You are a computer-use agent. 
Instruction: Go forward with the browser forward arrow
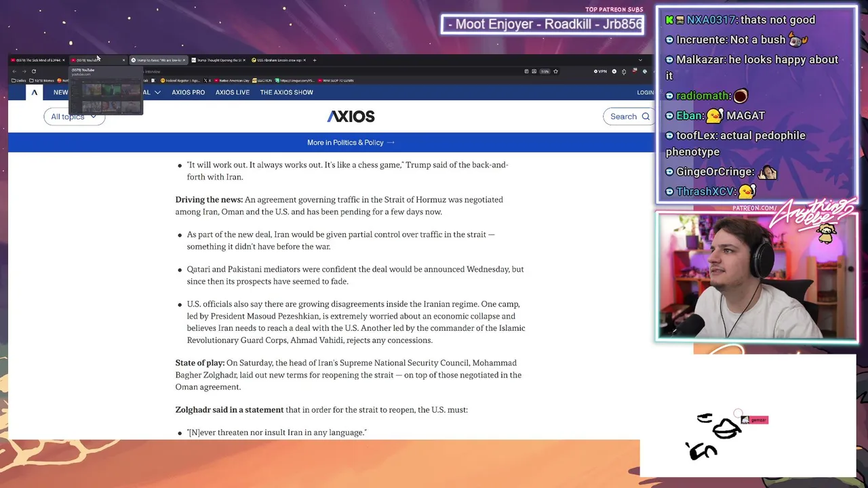pyautogui.click(x=24, y=71)
